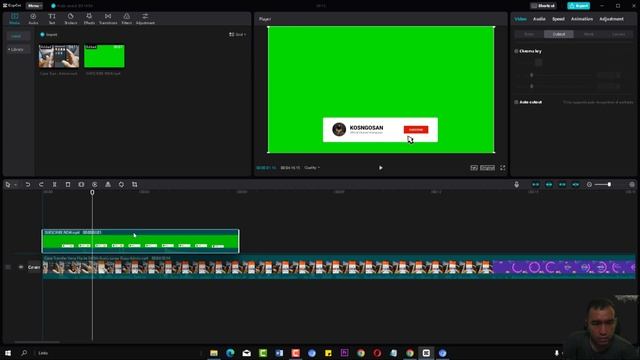Click the playhead marker on timeline ruler

point(92,192)
